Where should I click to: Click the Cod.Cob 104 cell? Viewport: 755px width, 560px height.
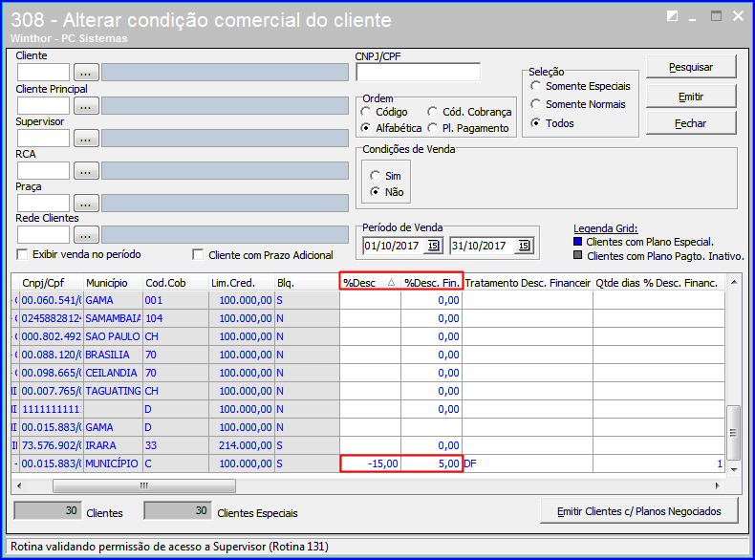(176, 318)
